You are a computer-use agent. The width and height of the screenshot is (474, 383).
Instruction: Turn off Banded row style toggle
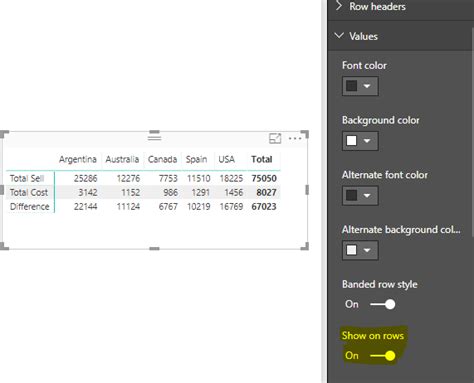click(x=383, y=304)
